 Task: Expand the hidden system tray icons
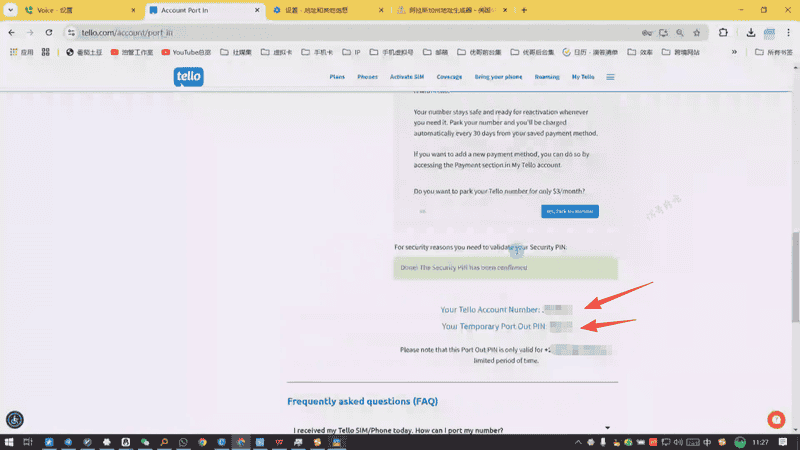(x=578, y=442)
